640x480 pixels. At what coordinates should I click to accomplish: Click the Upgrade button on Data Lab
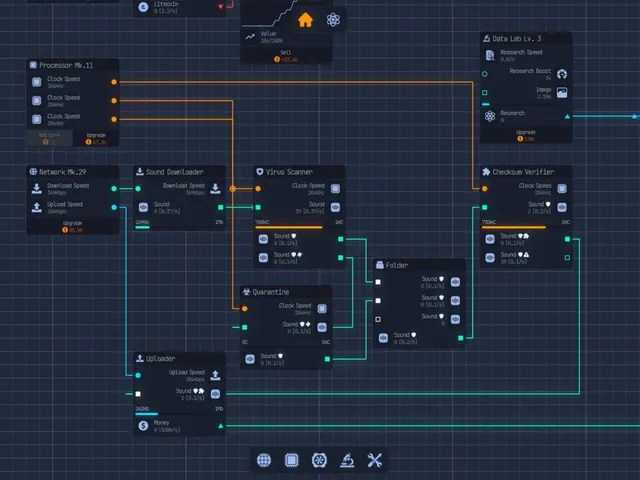click(x=526, y=136)
